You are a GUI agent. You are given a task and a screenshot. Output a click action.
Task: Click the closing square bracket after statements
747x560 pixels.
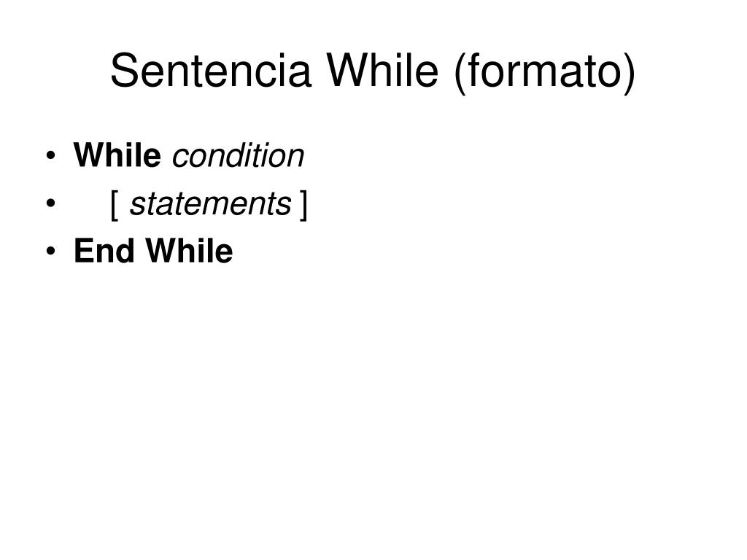click(x=303, y=205)
